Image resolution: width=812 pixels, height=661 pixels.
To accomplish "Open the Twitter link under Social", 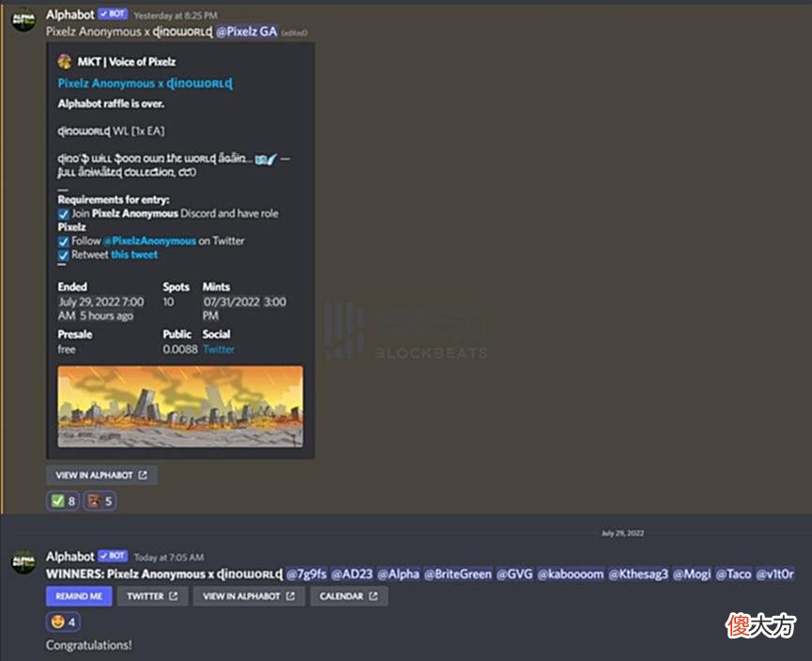I will [219, 349].
